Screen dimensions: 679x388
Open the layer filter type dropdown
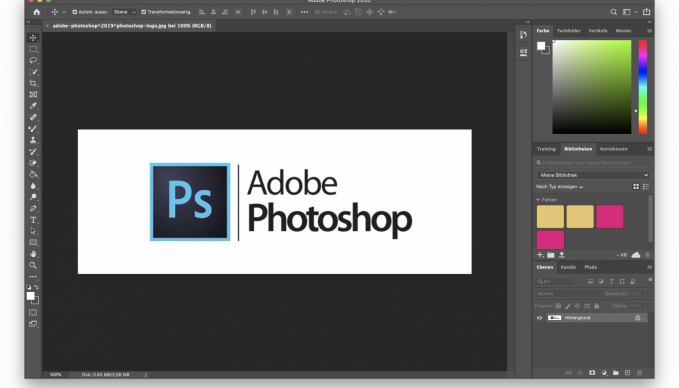(555, 281)
